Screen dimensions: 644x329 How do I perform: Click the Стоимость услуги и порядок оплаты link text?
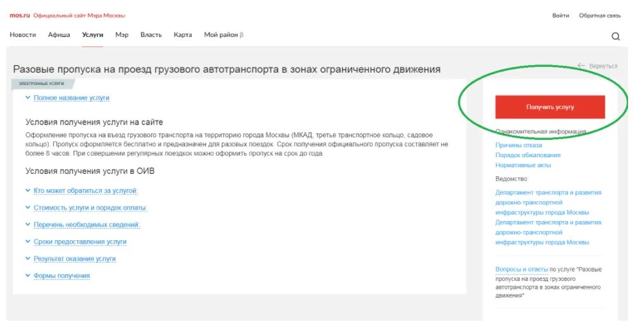coord(90,208)
